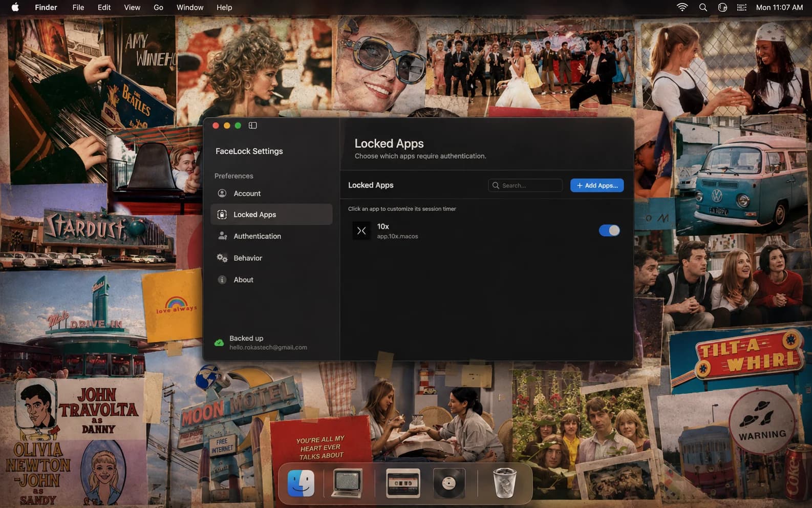Open Finder from the dock
The image size is (812, 508).
tap(301, 483)
